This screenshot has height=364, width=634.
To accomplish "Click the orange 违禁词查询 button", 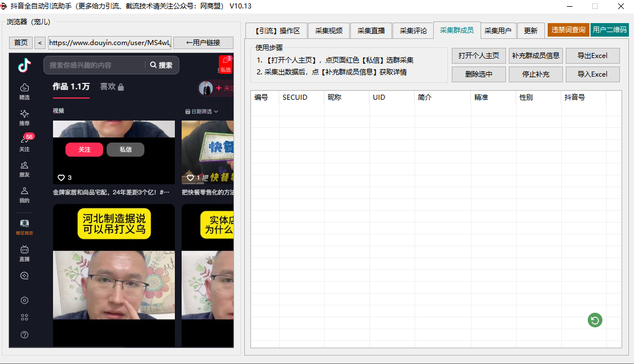I will pyautogui.click(x=568, y=30).
